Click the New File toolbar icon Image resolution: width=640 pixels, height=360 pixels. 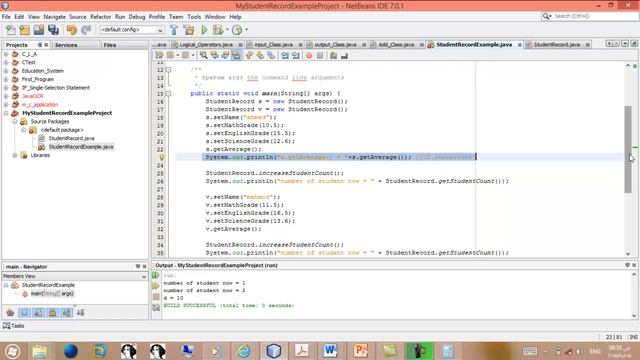click(11, 30)
